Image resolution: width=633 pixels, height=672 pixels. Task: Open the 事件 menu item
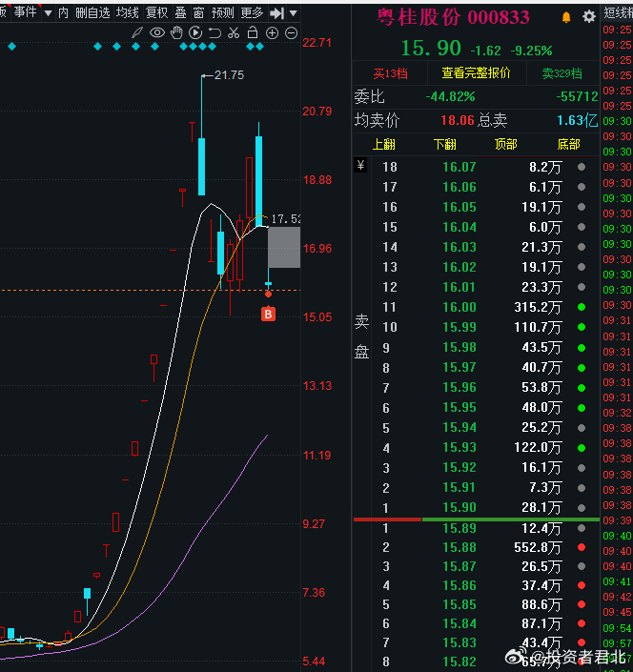26,12
